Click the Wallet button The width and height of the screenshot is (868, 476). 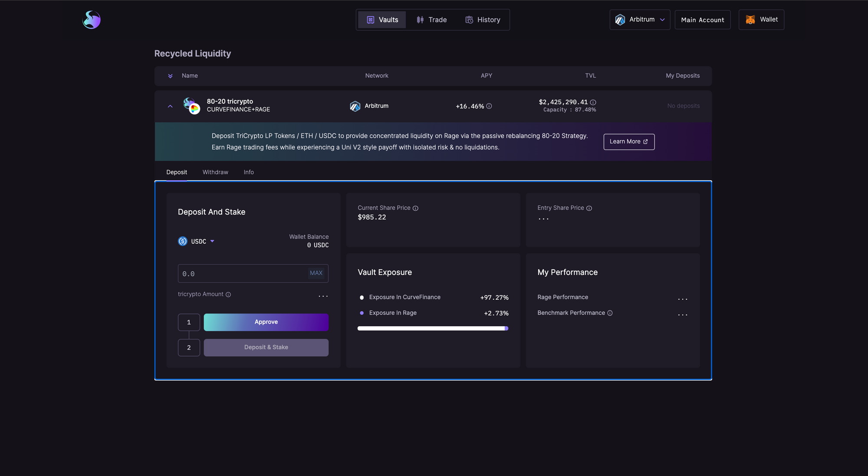click(x=761, y=20)
